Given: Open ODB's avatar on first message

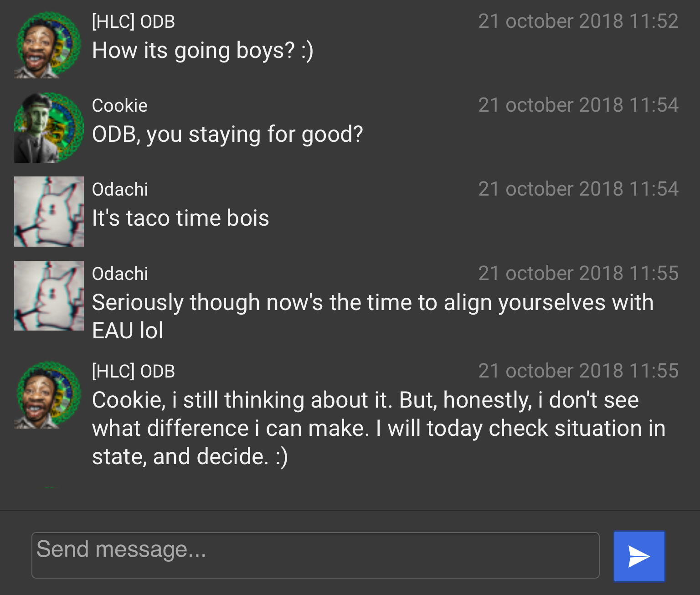Looking at the screenshot, I should (x=49, y=44).
